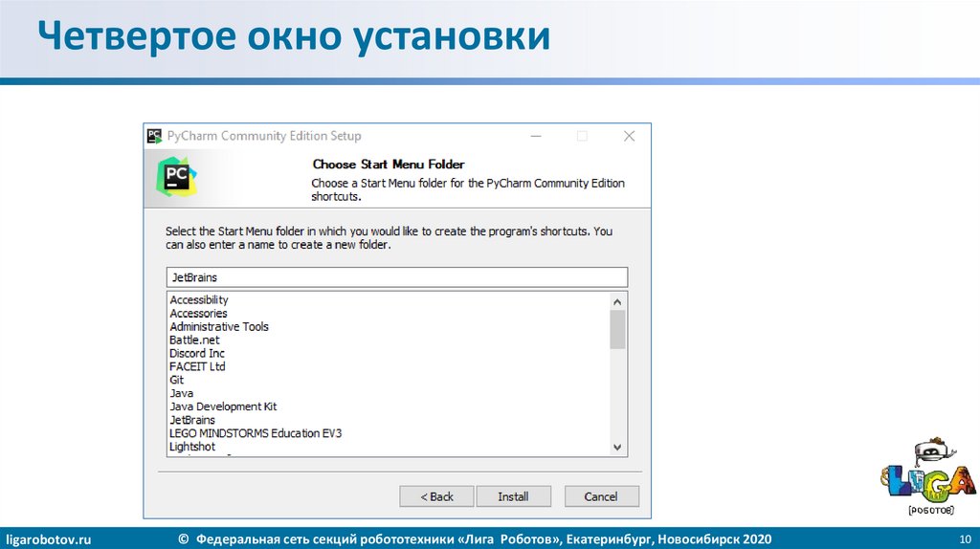Select JetBrains in the folder list

click(192, 420)
